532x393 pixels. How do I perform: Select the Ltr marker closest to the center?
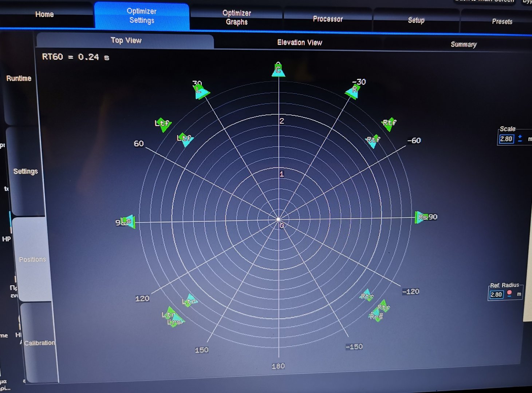point(189,301)
